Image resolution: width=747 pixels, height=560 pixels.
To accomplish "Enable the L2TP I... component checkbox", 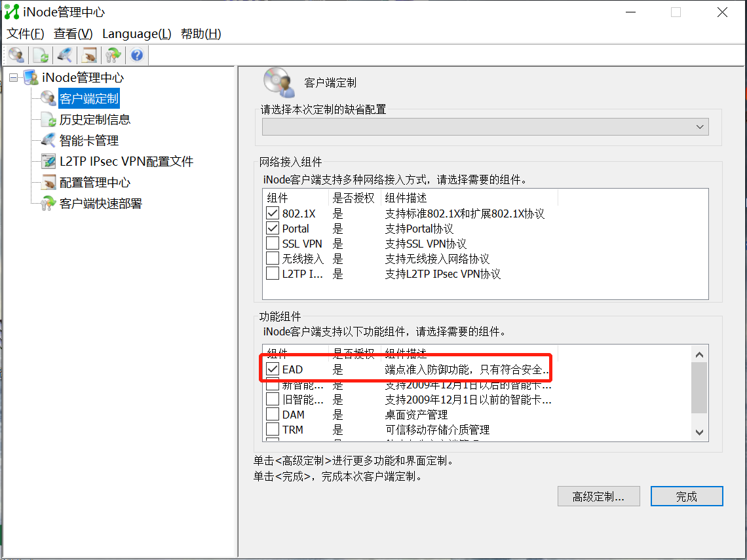I will point(273,274).
